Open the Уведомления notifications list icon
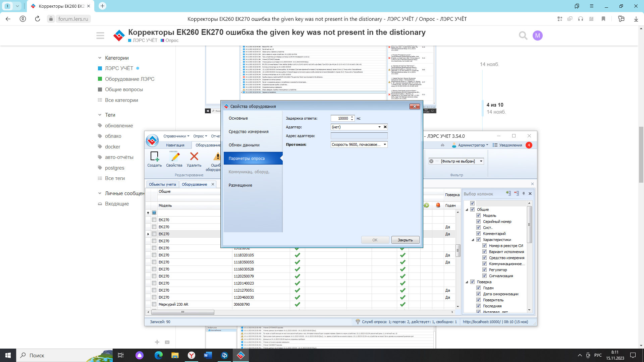The height and width of the screenshot is (362, 644). point(495,145)
